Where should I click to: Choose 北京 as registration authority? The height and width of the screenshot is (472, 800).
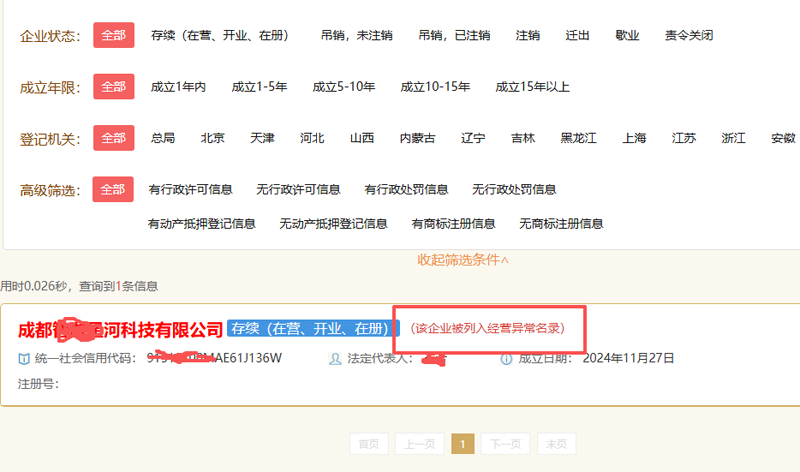point(213,138)
